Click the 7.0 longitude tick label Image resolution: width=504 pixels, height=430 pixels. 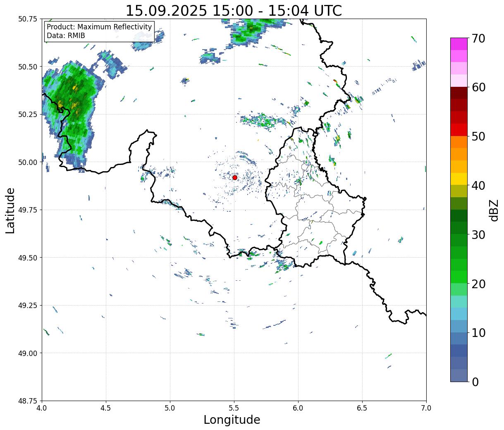click(426, 408)
